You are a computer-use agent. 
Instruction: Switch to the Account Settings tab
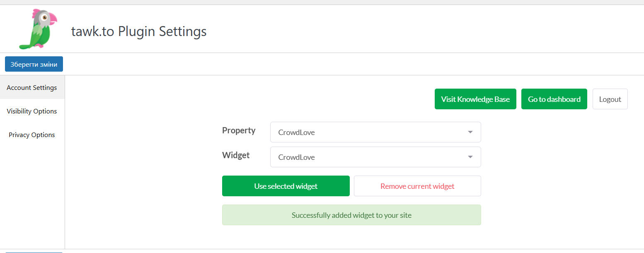point(32,88)
